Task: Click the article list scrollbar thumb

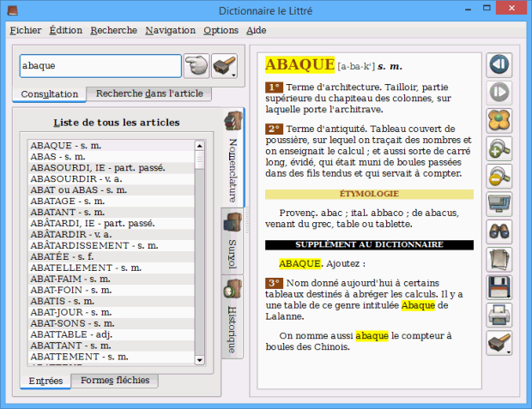Action: 199,160
